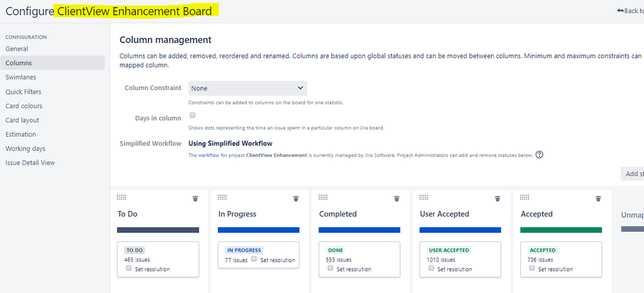This screenshot has height=293, width=644.
Task: Select the IN PROGRESS status lozenge
Action: coord(244,250)
